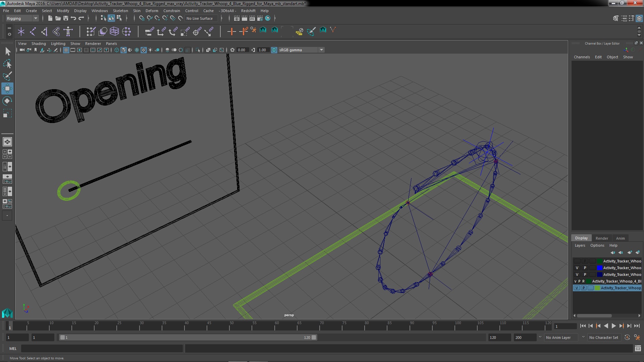Toggle playback P of the blue layer
644x362 pixels.
pyautogui.click(x=585, y=268)
